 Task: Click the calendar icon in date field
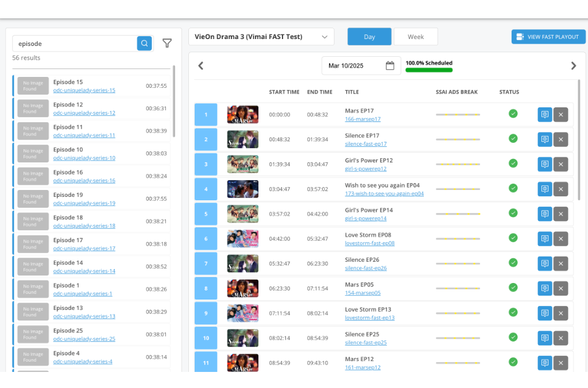390,66
